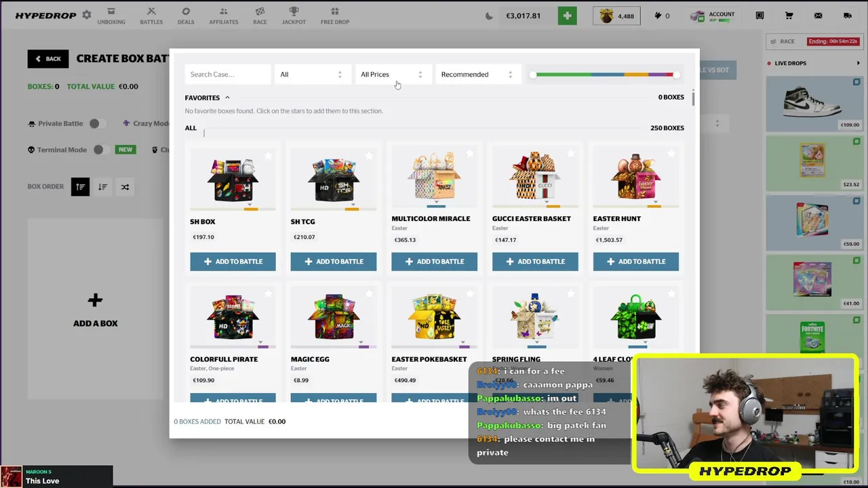Add Multicolor Miracle to battle
The width and height of the screenshot is (868, 488).
click(434, 262)
